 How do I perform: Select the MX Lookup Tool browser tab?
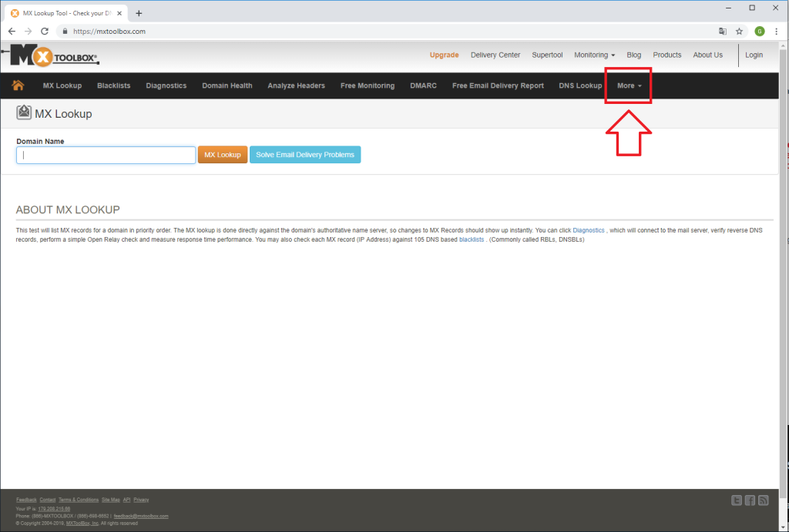tap(66, 13)
